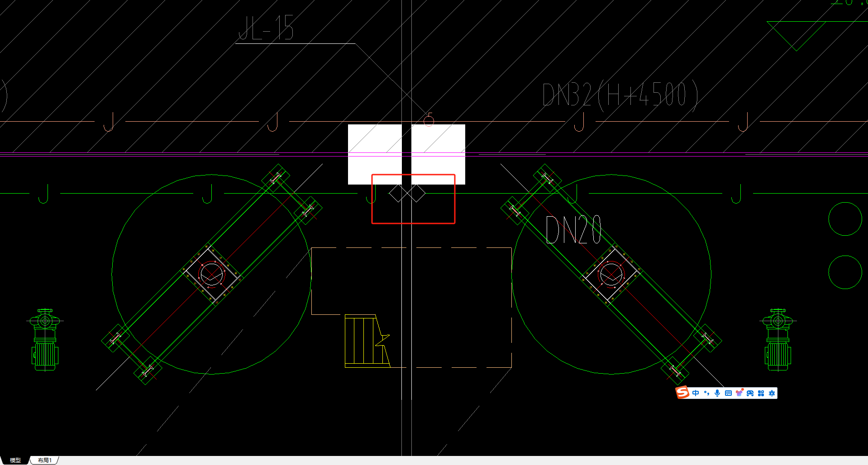Screen dimensions: 868x465
Task: Start voice input via microphone icon
Action: point(717,393)
